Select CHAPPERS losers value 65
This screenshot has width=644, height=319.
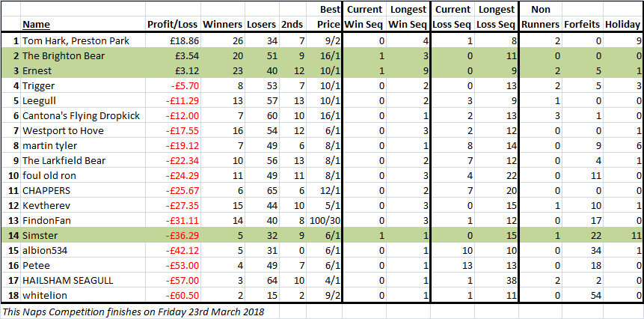tap(271, 191)
